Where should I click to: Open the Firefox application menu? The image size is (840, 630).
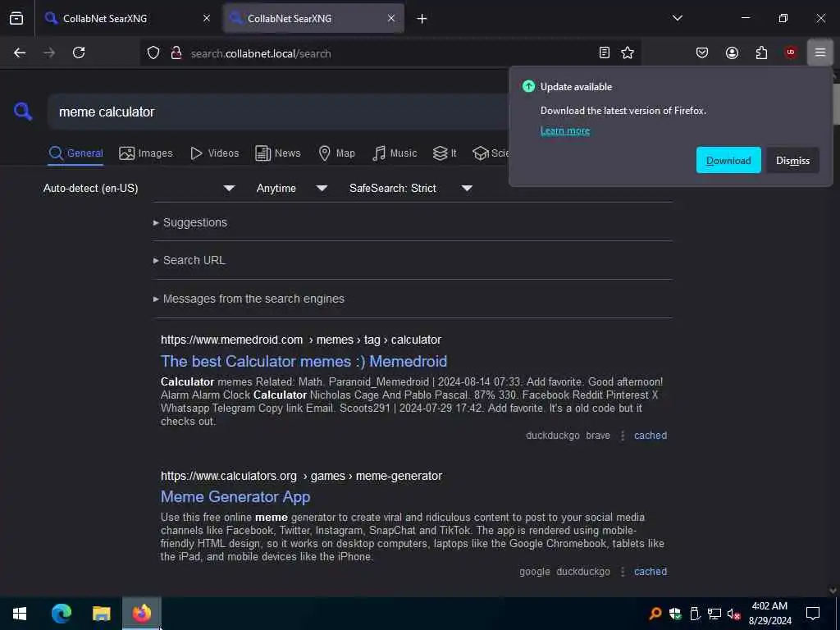[x=819, y=52]
